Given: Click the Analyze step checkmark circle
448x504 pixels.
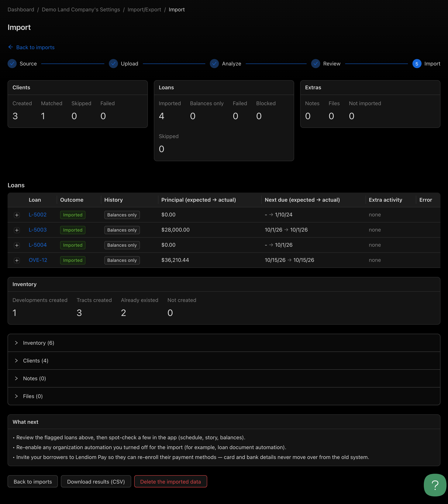Looking at the screenshot, I should pyautogui.click(x=214, y=64).
